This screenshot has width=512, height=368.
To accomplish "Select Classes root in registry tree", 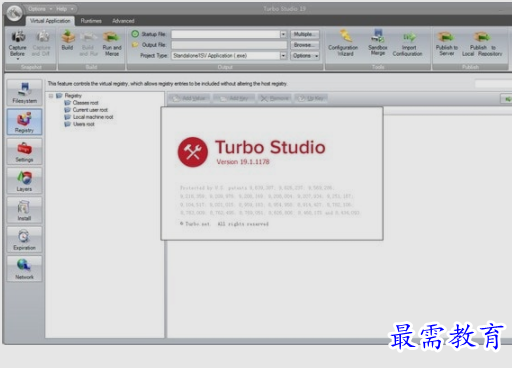I will click(x=85, y=103).
